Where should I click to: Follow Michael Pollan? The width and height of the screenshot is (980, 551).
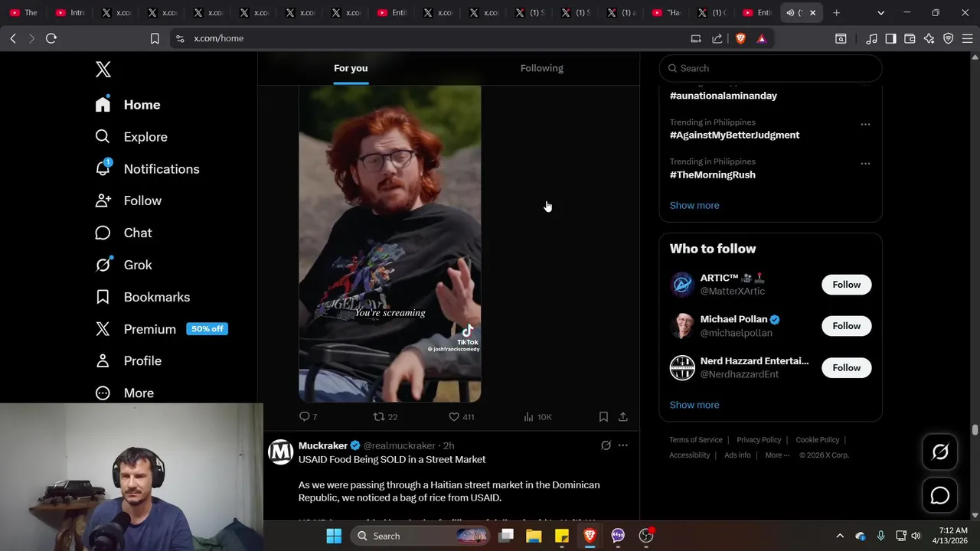tap(847, 326)
